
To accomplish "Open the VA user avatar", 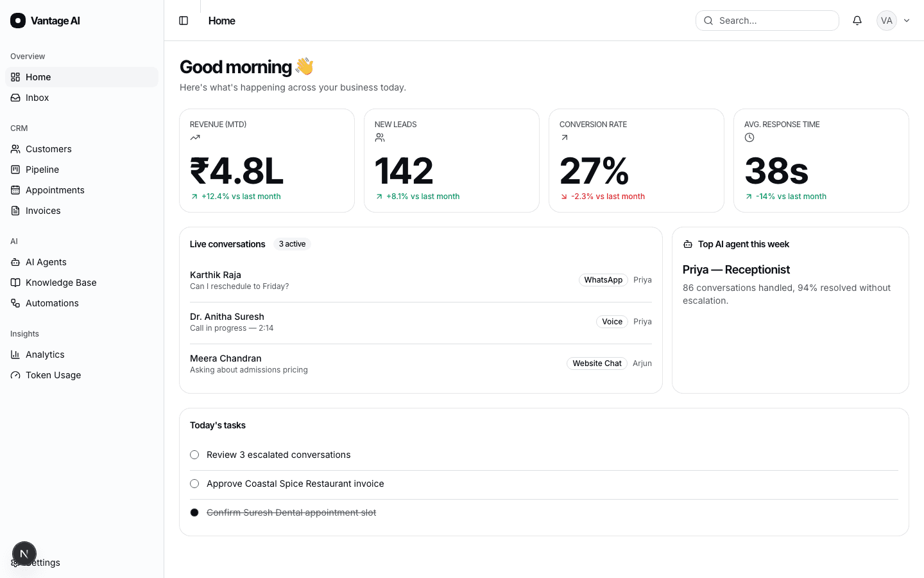I will [x=887, y=21].
